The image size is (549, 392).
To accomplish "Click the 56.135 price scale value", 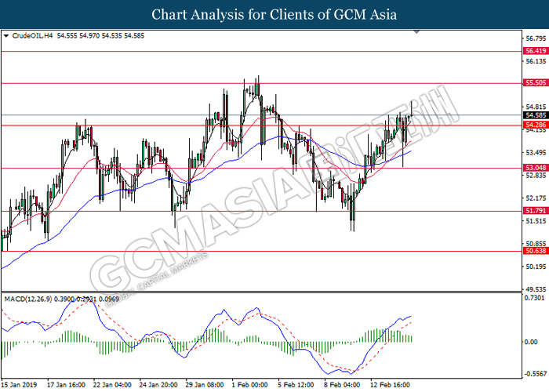I will pyautogui.click(x=536, y=61).
